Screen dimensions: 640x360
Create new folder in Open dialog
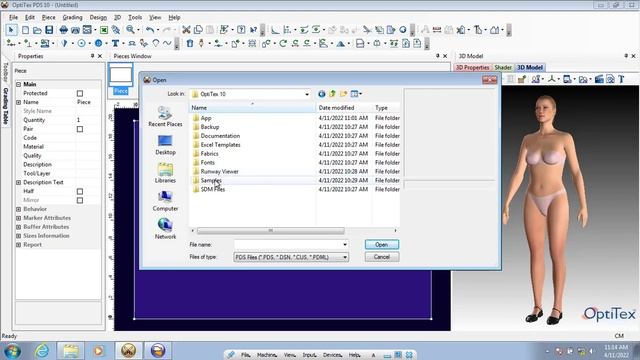(x=343, y=94)
